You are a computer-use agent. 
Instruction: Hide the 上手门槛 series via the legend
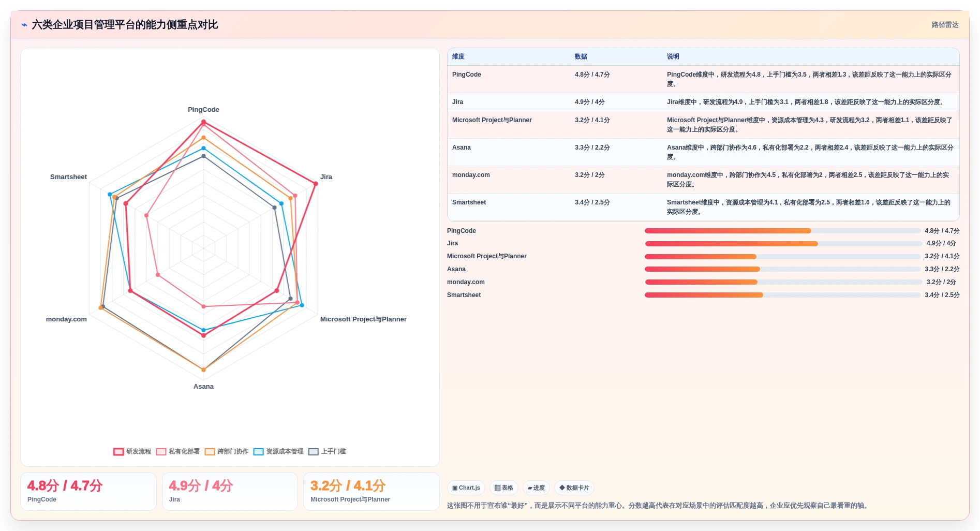327,452
